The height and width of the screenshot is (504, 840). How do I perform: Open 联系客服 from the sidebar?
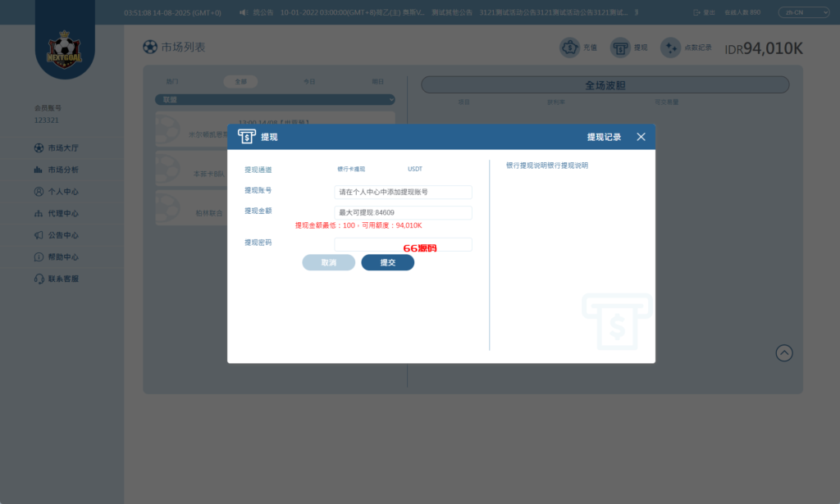[x=57, y=279]
